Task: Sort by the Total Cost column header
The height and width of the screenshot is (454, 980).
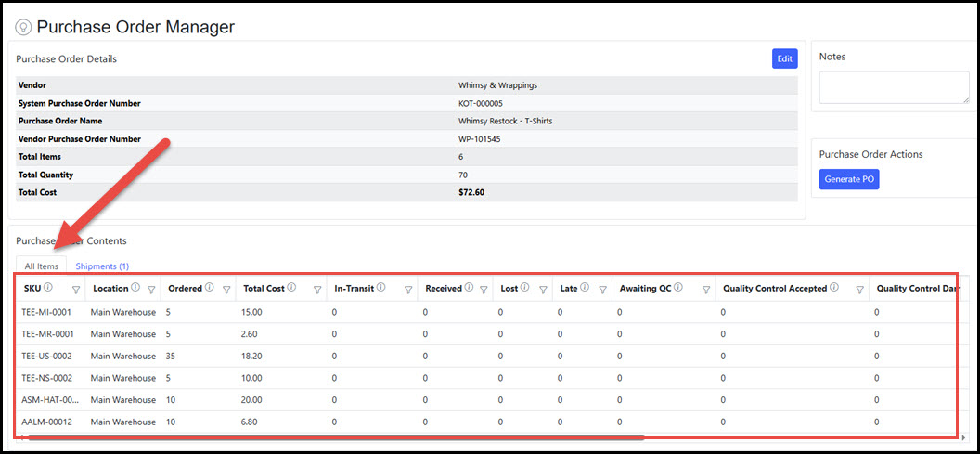Action: 263,289
